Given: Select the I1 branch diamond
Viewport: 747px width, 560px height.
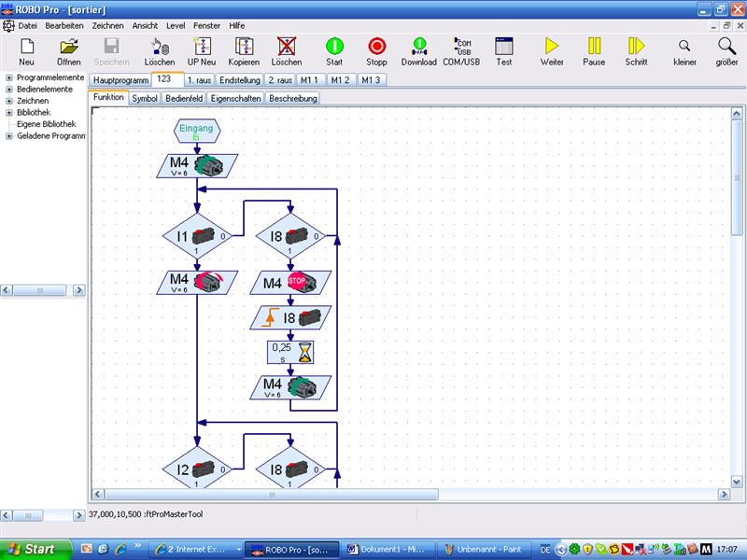Looking at the screenshot, I should point(197,236).
